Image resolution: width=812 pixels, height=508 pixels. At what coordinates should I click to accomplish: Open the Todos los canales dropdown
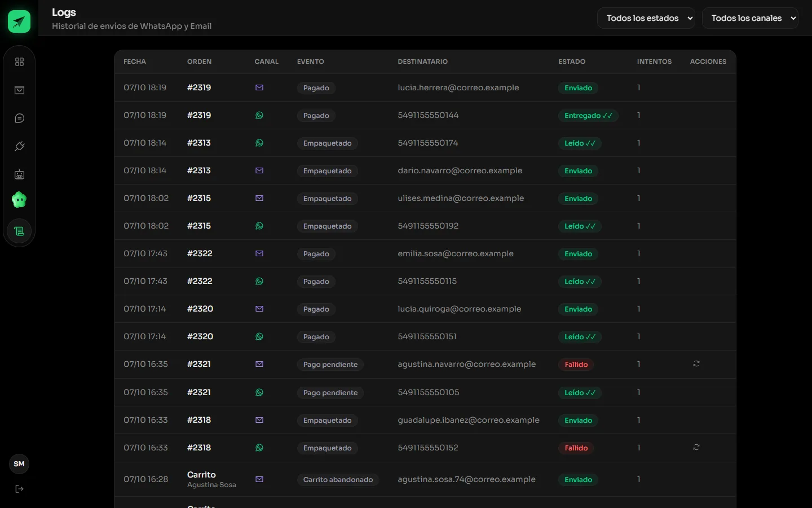coord(750,18)
